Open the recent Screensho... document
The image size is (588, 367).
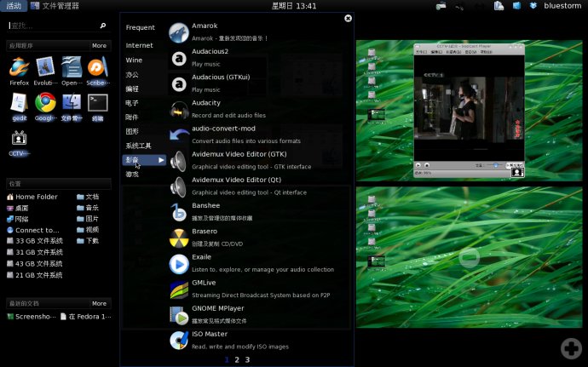pyautogui.click(x=32, y=317)
